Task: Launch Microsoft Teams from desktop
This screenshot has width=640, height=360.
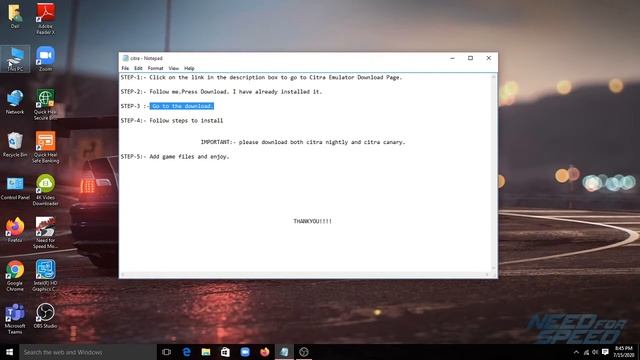Action: coord(15,319)
